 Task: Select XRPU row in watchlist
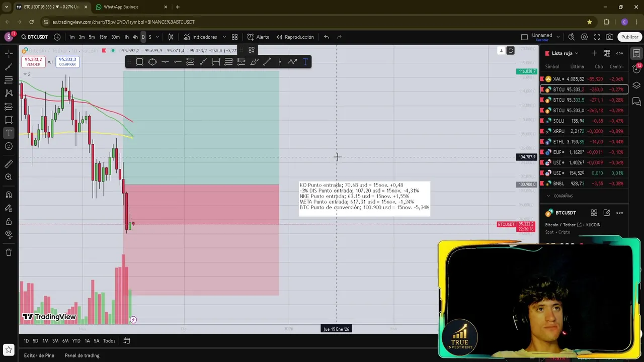[584, 131]
